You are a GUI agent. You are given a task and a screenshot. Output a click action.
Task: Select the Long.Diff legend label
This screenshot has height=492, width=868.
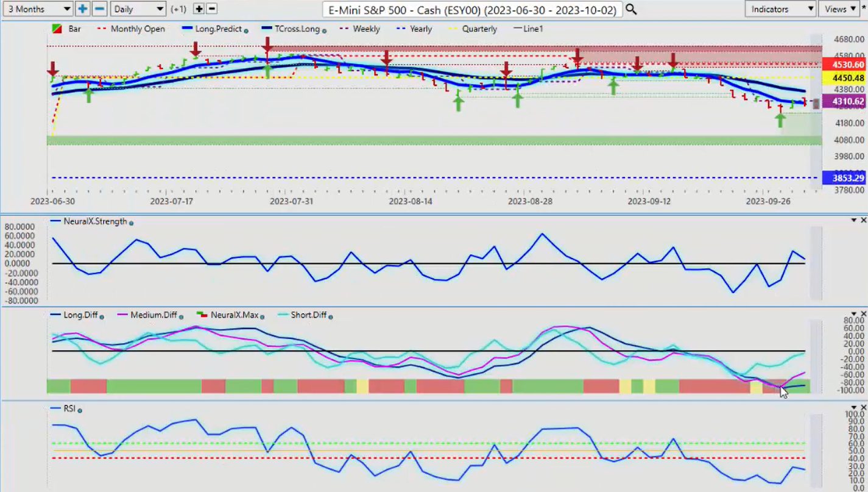pyautogui.click(x=80, y=315)
